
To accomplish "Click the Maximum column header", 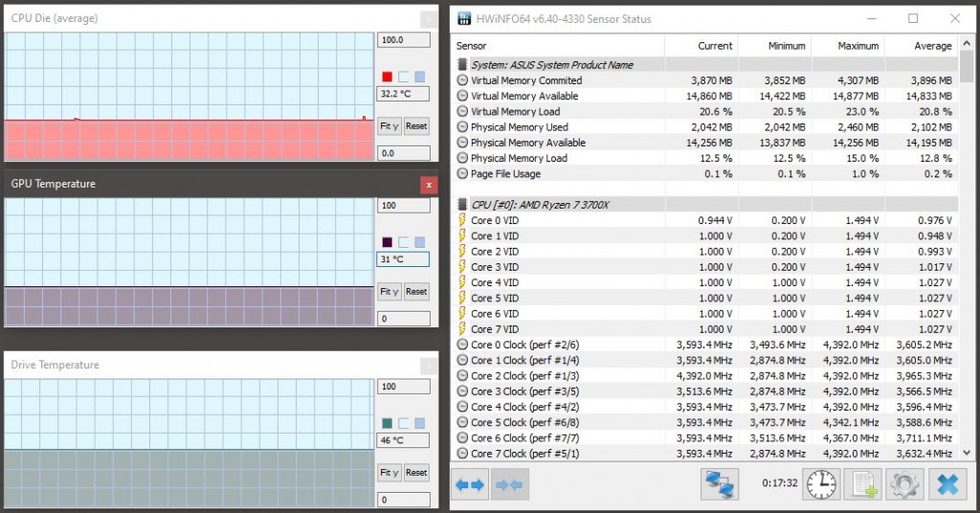I will pos(848,46).
